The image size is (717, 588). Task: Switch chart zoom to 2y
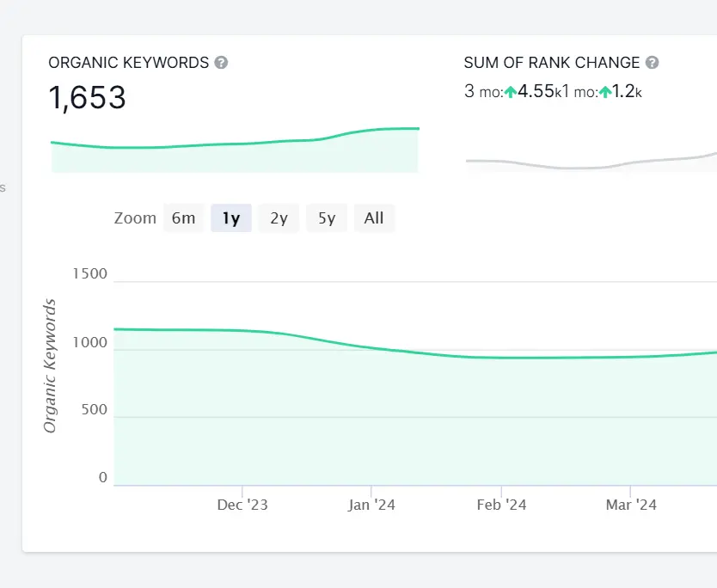279,218
